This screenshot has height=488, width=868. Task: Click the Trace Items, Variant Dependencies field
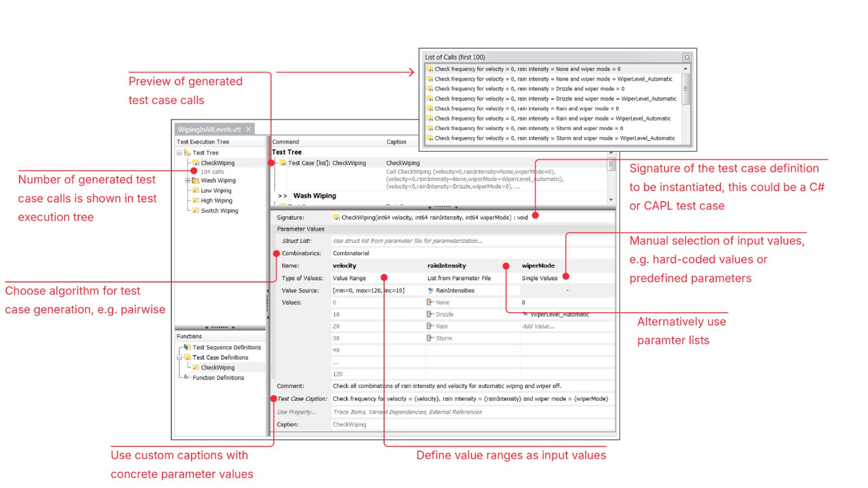pyautogui.click(x=473, y=412)
